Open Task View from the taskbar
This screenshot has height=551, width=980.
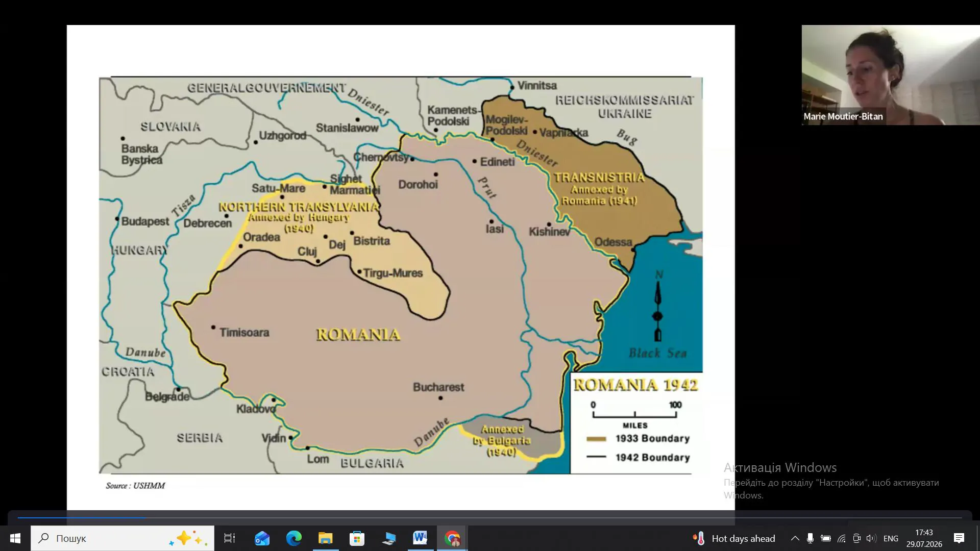point(230,538)
